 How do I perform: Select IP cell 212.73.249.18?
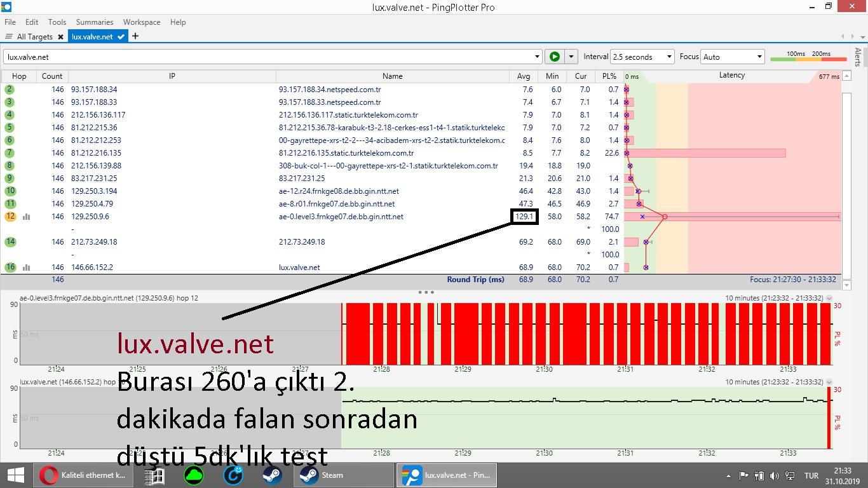94,242
